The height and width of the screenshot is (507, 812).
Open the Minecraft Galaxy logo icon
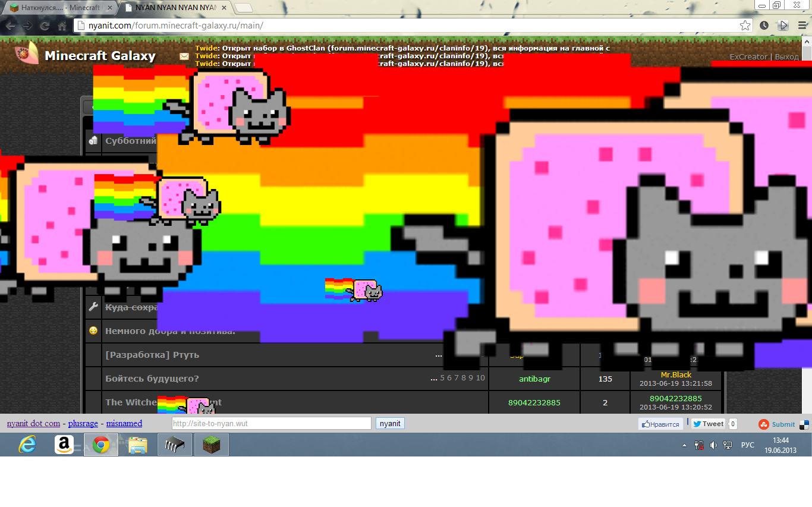click(27, 53)
